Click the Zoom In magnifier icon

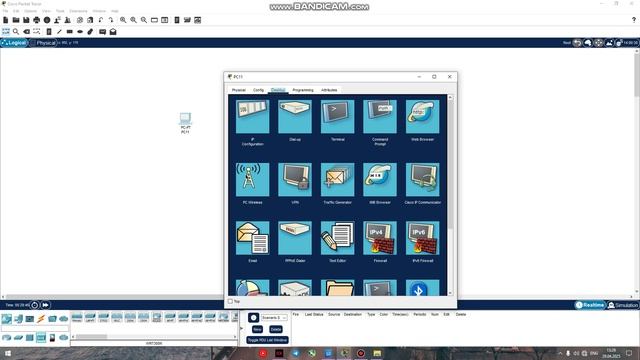(x=123, y=20)
